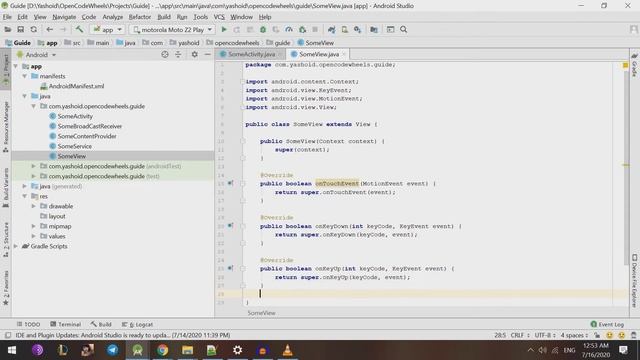Open the Terminal tool window
This screenshot has height=360, width=640.
[65, 324]
